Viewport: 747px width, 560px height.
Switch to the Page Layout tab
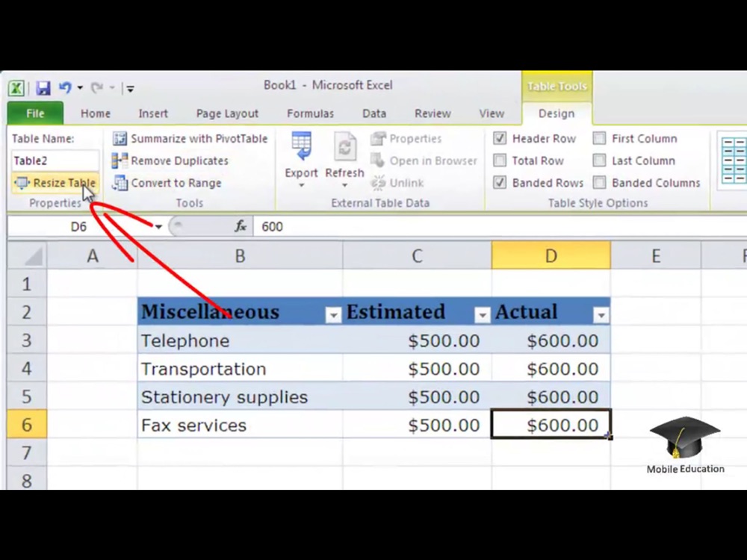(x=227, y=113)
